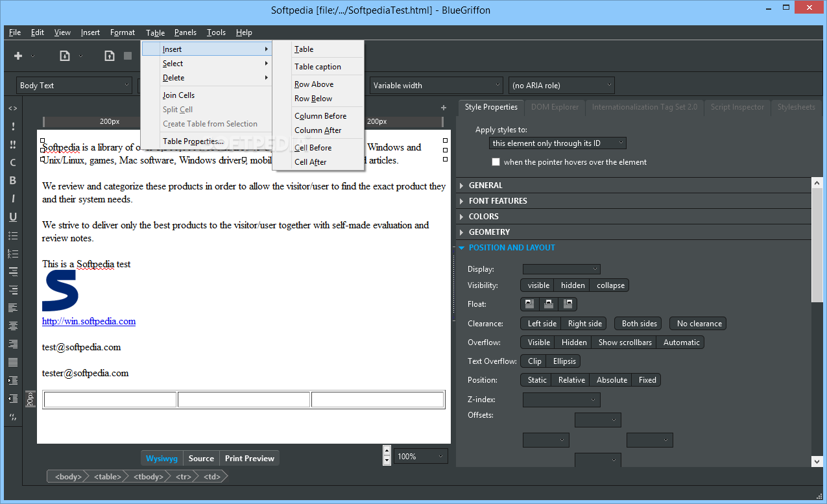Apply emphasis with the single exclamation icon
Image resolution: width=827 pixels, height=504 pixels.
(13, 126)
